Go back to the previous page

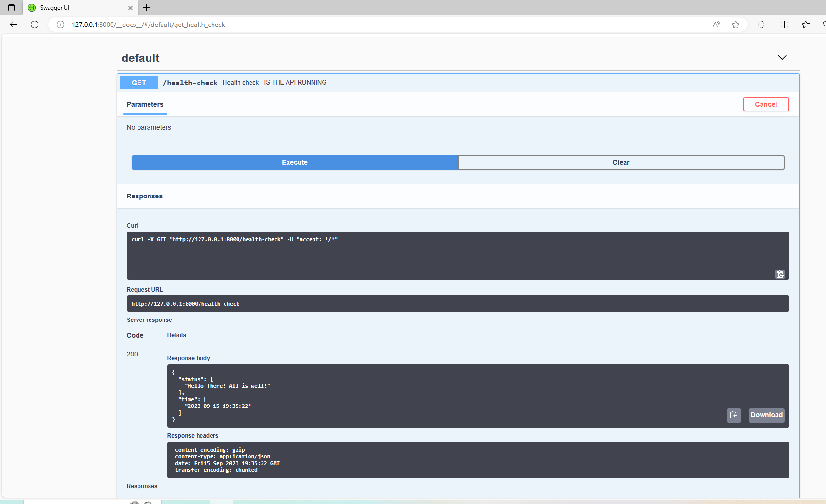tap(13, 25)
